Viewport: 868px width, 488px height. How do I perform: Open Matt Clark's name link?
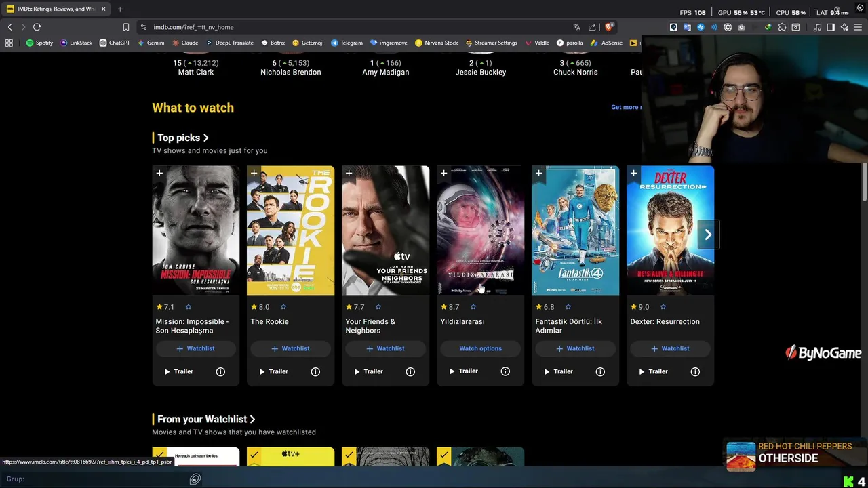tap(196, 72)
